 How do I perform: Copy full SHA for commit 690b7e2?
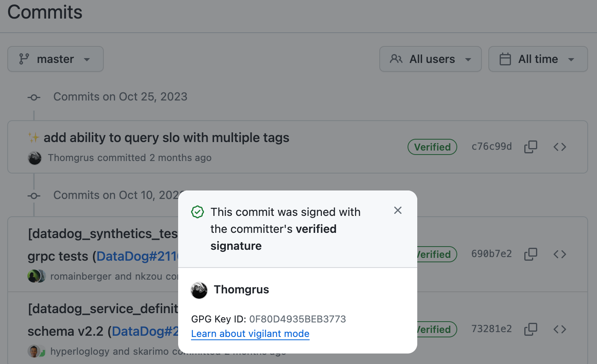530,254
